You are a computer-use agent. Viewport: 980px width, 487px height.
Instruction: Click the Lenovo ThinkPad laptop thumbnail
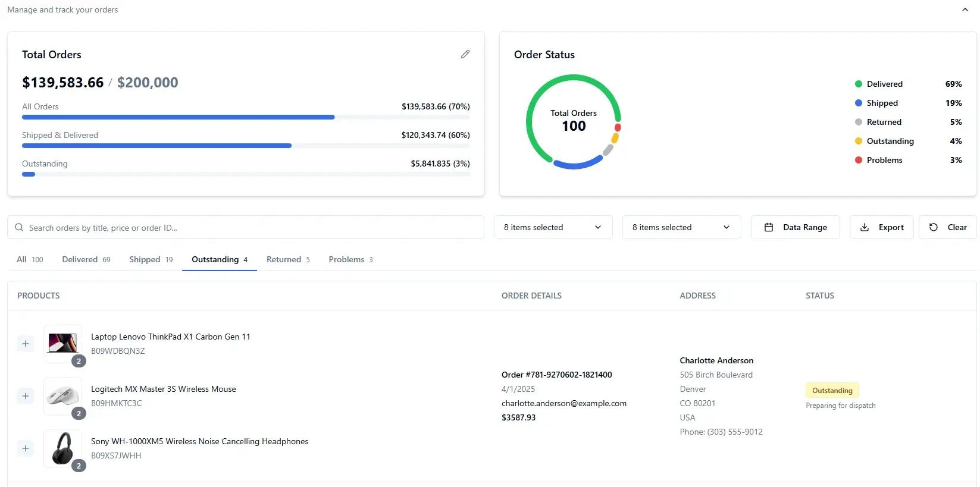62,343
